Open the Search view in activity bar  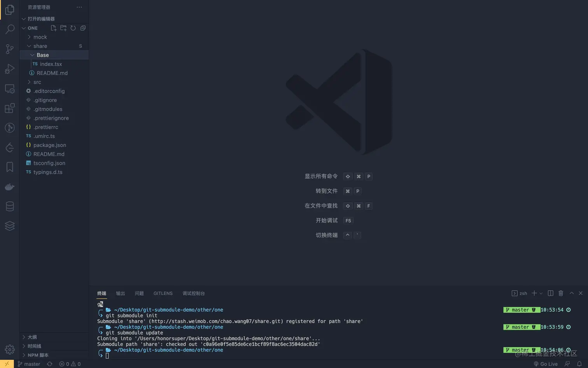coord(10,29)
